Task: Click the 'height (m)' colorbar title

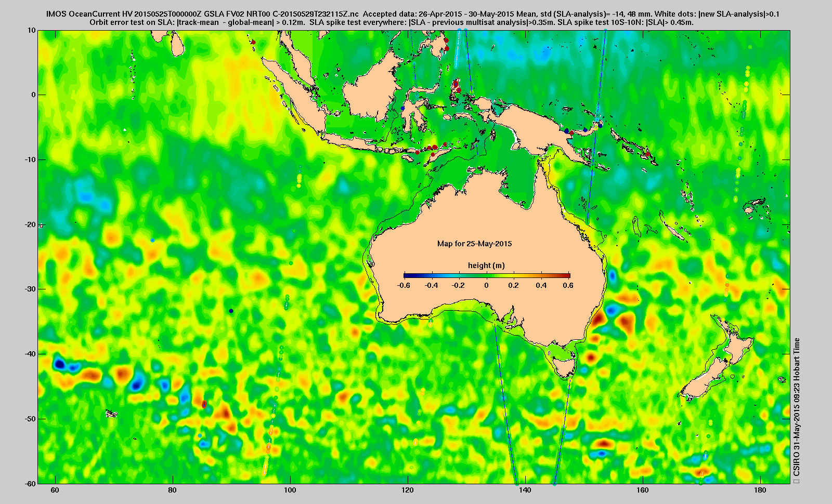Action: (486, 266)
